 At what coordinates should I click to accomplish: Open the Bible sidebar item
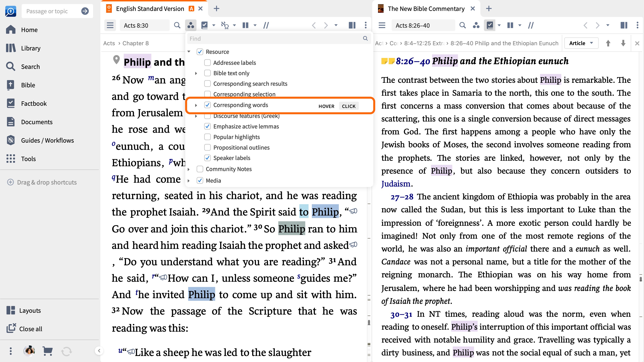click(x=28, y=85)
